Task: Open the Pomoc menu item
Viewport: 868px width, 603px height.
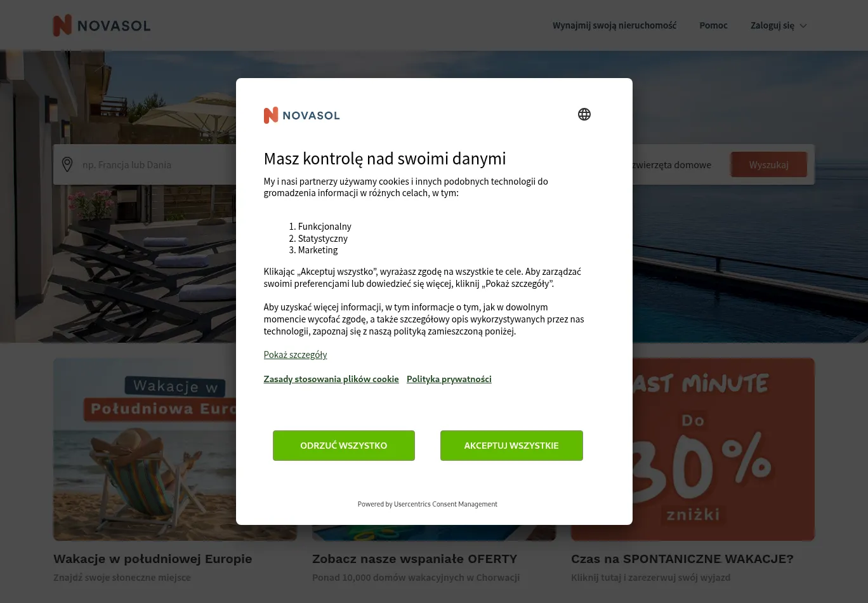Action: 713,25
